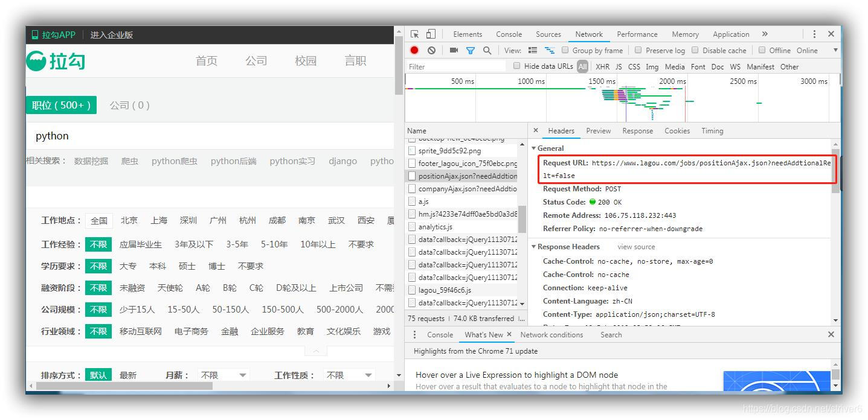Open the 公司 ( 0 ) results tab
868x420 pixels.
130,105
